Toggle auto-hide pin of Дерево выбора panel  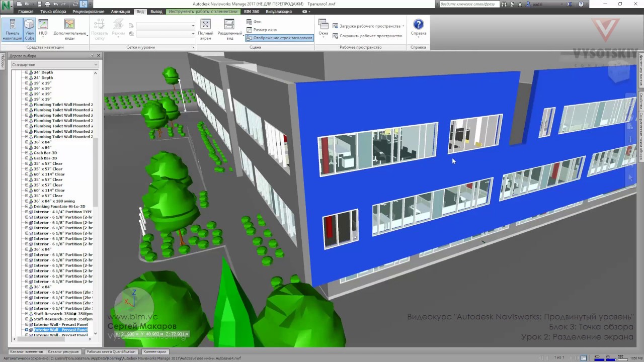coord(92,55)
